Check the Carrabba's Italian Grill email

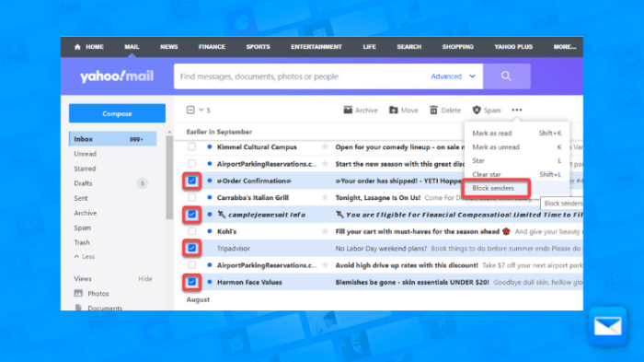(191, 197)
